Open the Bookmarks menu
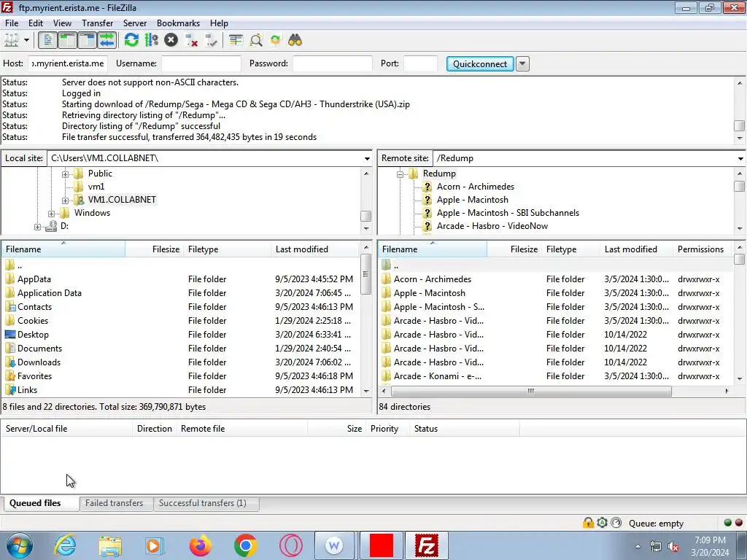The height and width of the screenshot is (560, 747). click(x=178, y=23)
